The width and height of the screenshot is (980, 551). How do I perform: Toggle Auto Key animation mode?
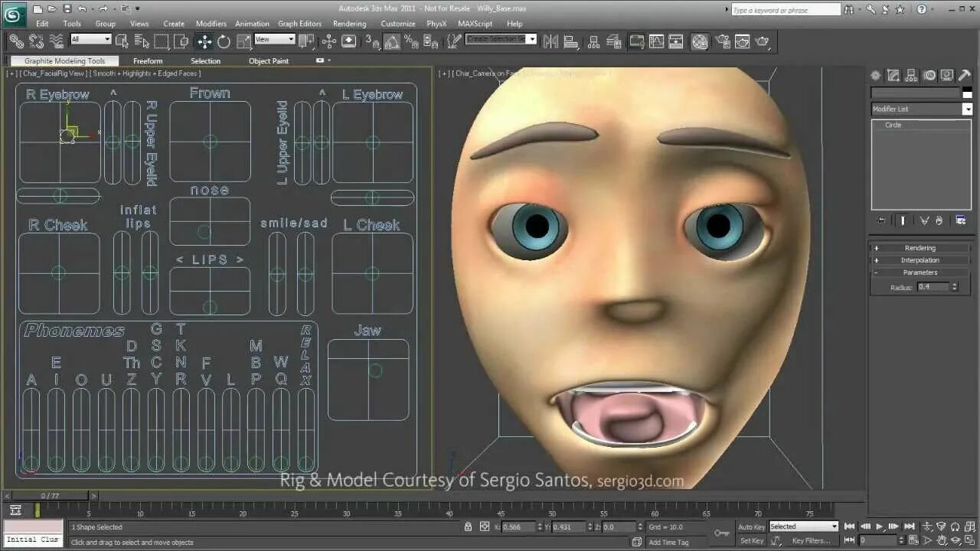click(x=751, y=527)
